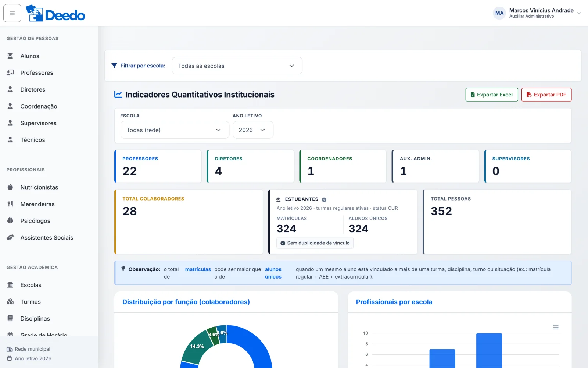
Task: Toggle the hamburger sidebar menu button
Action: coord(12,13)
